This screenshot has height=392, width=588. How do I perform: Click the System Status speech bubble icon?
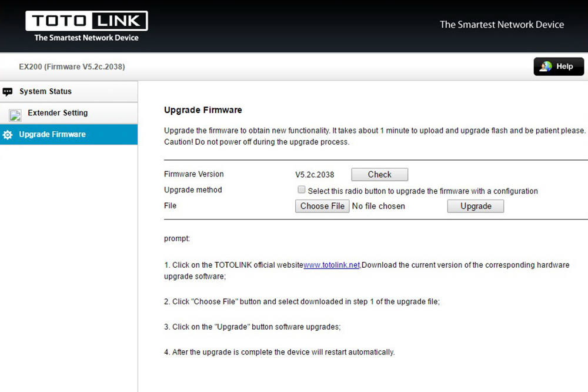click(x=8, y=92)
